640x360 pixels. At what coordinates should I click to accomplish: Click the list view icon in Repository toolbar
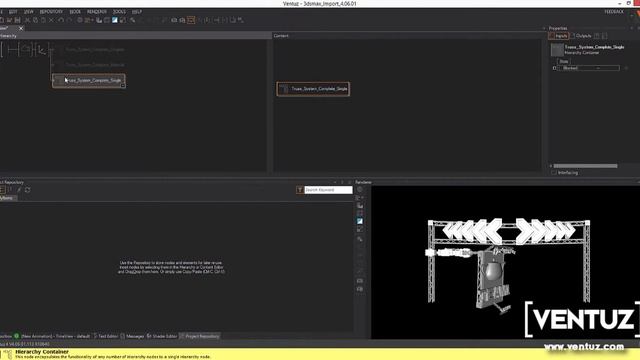[2, 190]
